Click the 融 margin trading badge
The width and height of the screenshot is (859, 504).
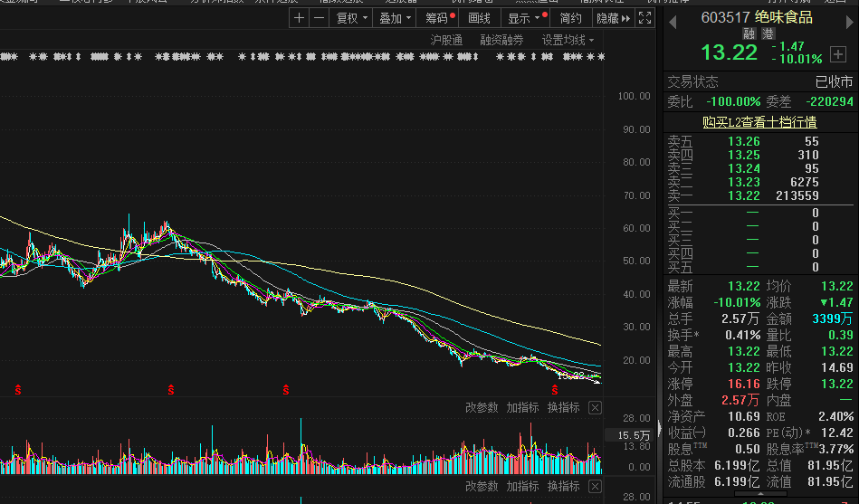point(749,33)
